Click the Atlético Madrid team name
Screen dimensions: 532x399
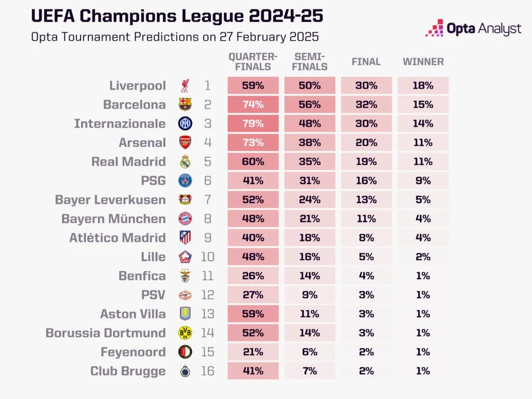(x=117, y=238)
